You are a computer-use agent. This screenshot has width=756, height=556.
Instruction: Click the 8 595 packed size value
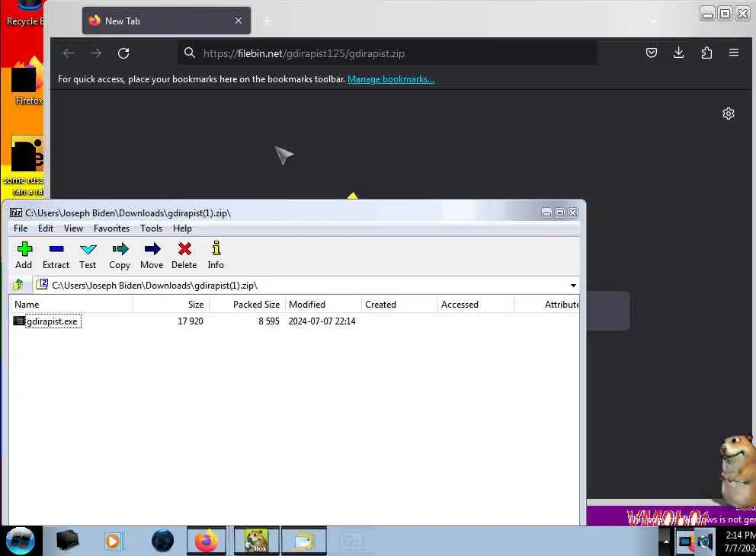pos(268,321)
